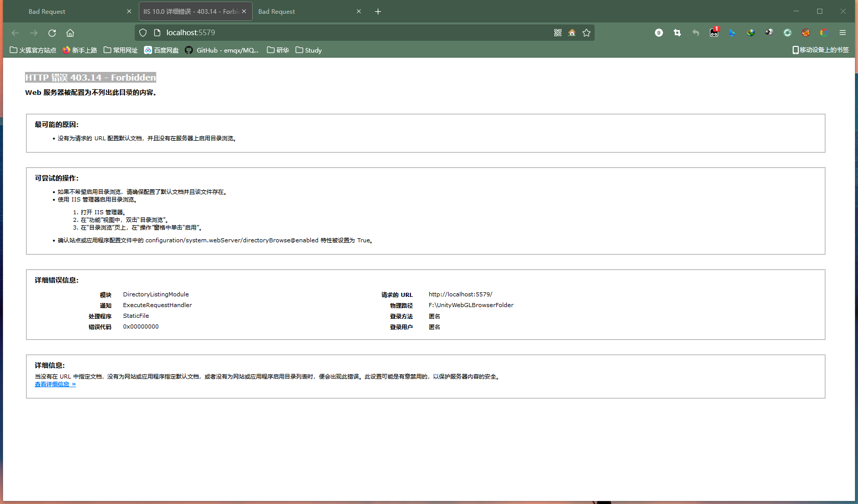The image size is (858, 504).
Task: Click the 查看详细信息 link
Action: [x=53, y=384]
